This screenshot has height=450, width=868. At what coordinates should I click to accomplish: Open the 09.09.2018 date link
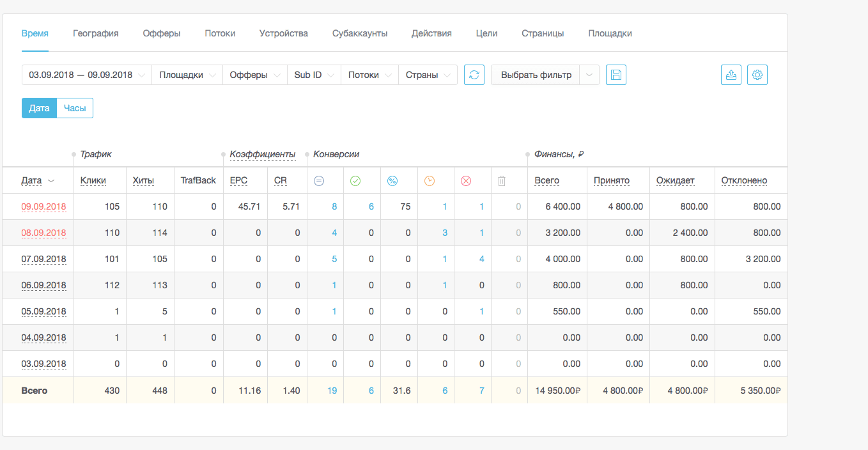pos(43,206)
